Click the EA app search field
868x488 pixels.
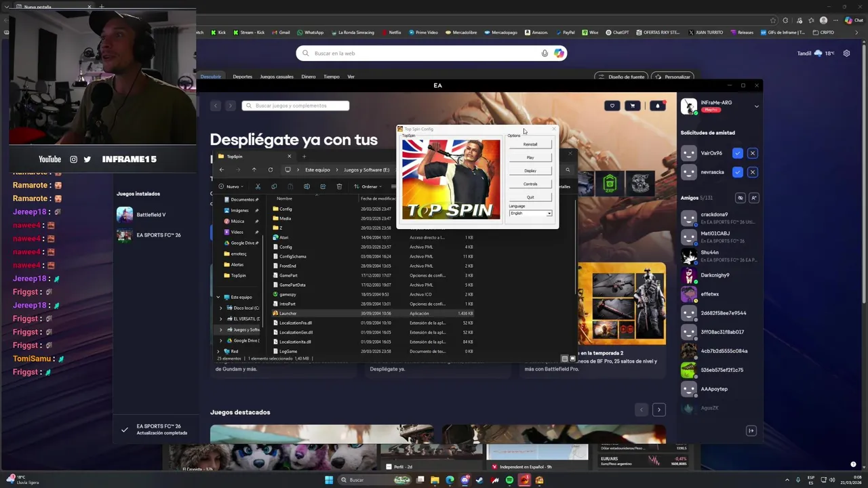coord(296,106)
